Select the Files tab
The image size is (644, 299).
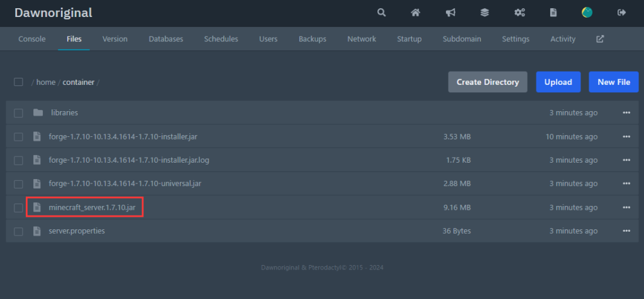point(74,39)
